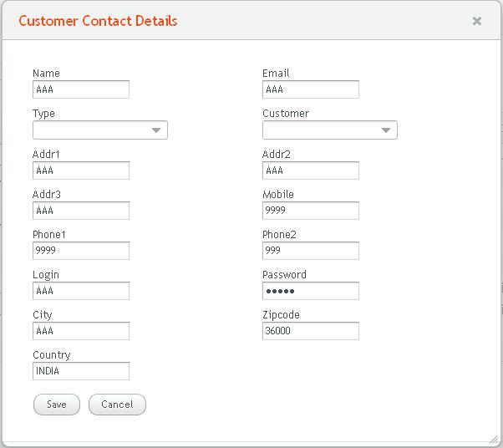Viewport: 503px width, 448px height.
Task: Focus the Login text field
Action: tap(81, 291)
